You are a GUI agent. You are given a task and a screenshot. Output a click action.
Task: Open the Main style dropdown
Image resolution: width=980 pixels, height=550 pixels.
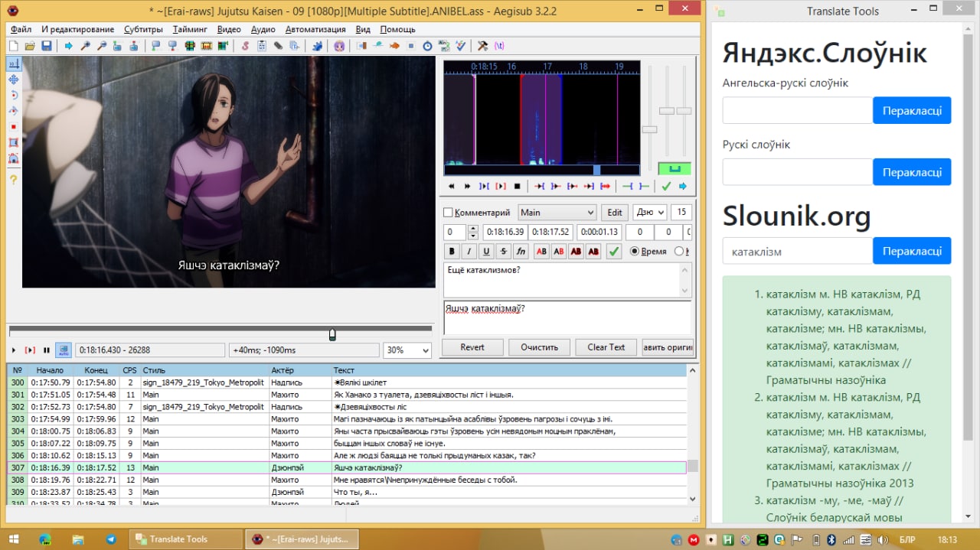(557, 213)
